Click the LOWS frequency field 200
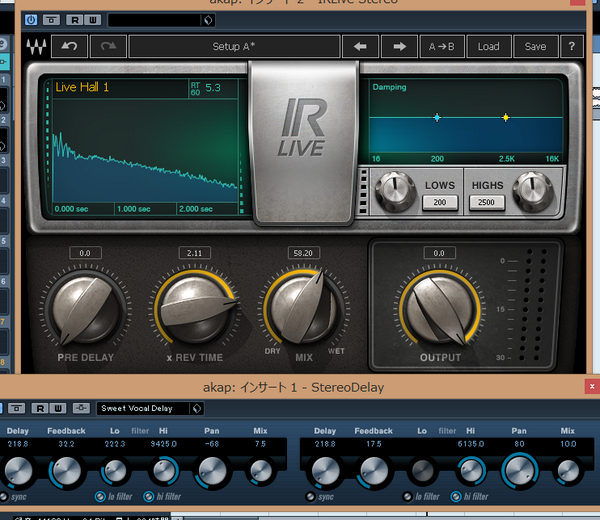This screenshot has height=520, width=600. [440, 202]
